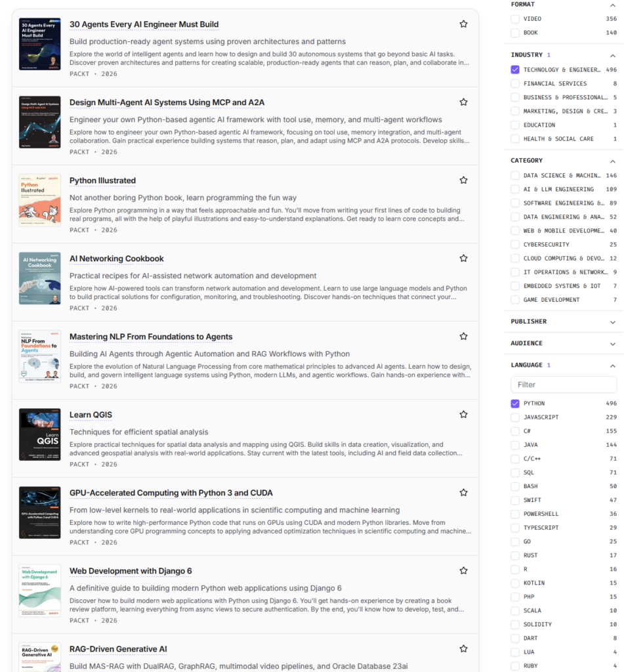The image size is (624, 672).
Task: Open Learn QGIS cover thumbnail
Action: (40, 434)
